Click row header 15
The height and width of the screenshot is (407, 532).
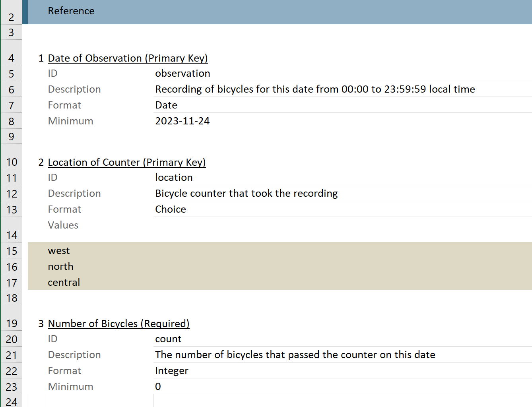(11, 251)
